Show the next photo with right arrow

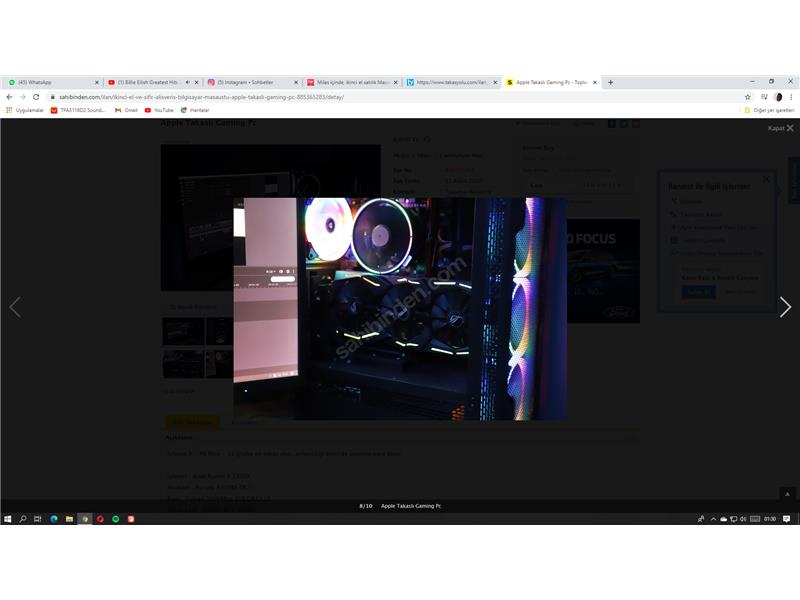click(785, 307)
